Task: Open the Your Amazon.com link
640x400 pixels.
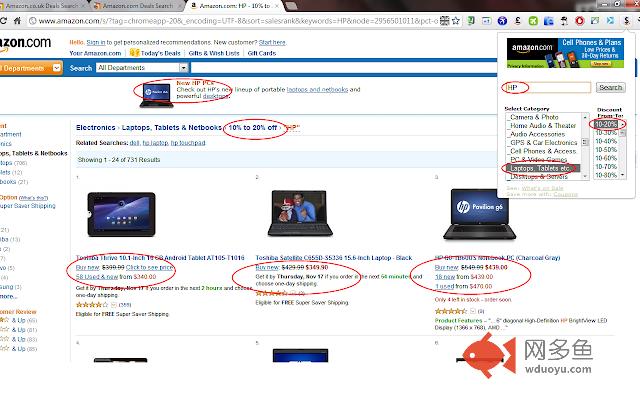Action: (95, 53)
